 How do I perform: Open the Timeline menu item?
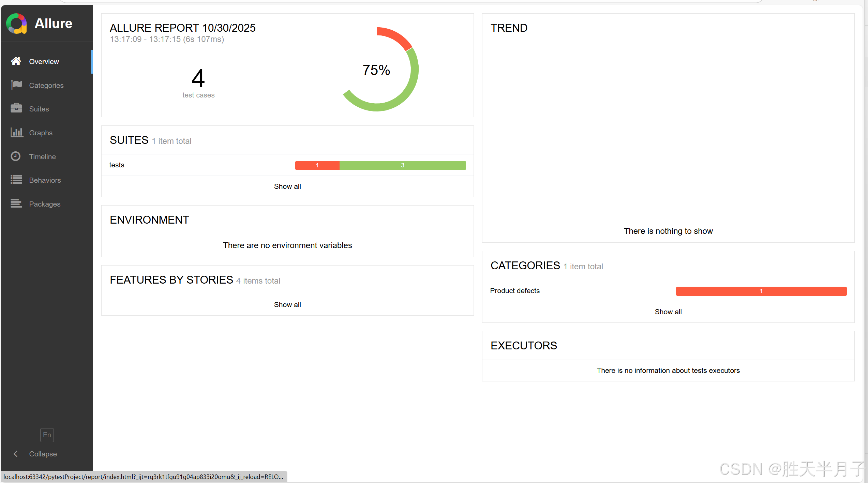click(43, 157)
